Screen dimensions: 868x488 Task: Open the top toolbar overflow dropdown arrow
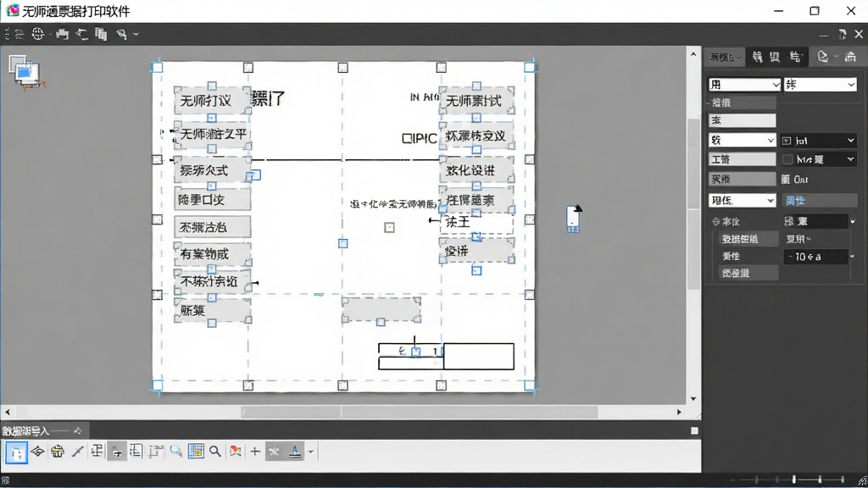coord(136,34)
